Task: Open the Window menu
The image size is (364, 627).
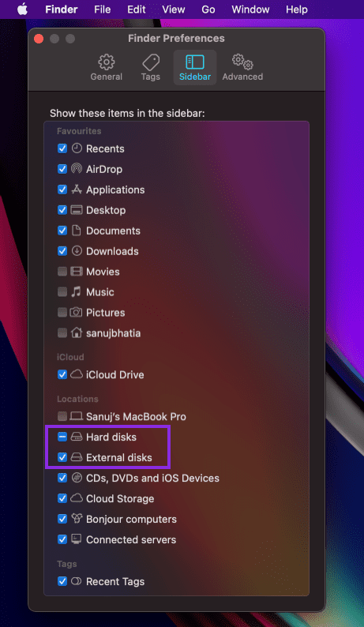Action: 250,9
